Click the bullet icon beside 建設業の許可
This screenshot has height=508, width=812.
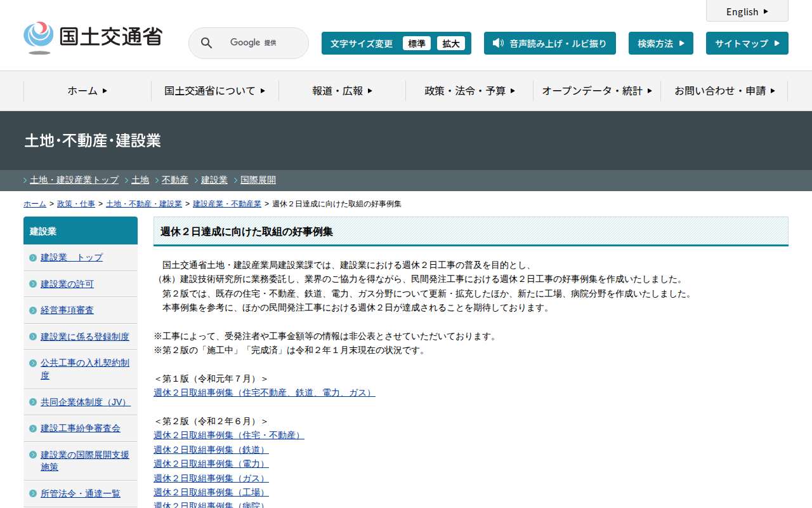pos(33,284)
